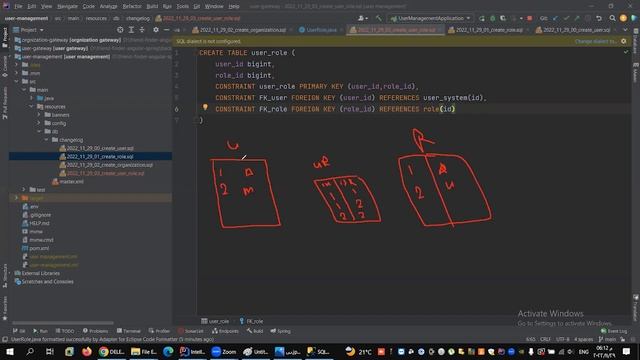The width and height of the screenshot is (640, 360).
Task: Select .gitignore in project tree
Action: [x=37, y=215]
